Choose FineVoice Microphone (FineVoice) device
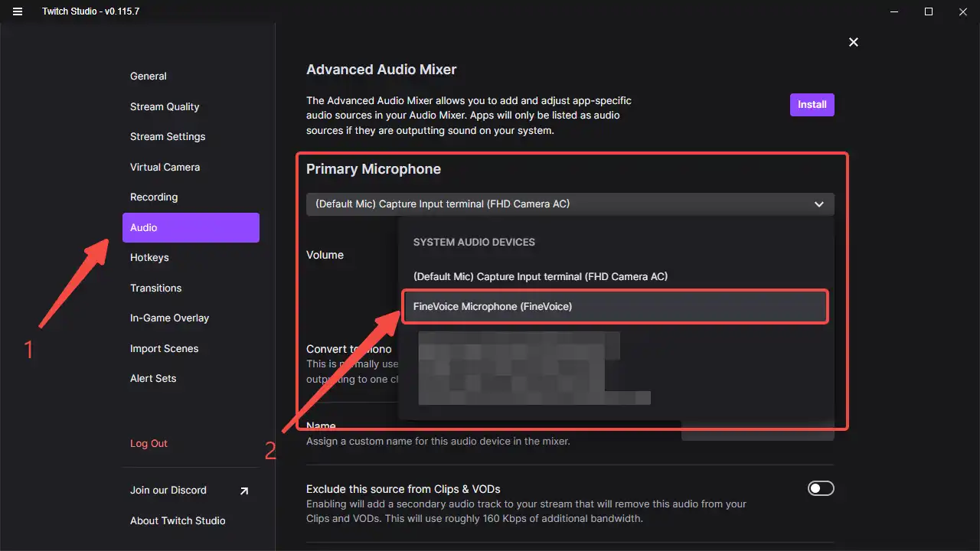The width and height of the screenshot is (980, 551). (615, 306)
